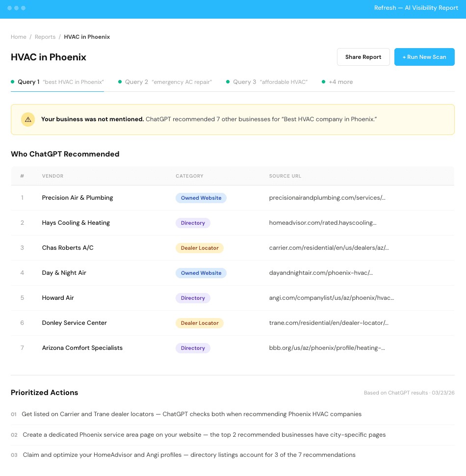Screen dimensions: 466x476
Task: Click rank number 1 in the table
Action: [22, 198]
